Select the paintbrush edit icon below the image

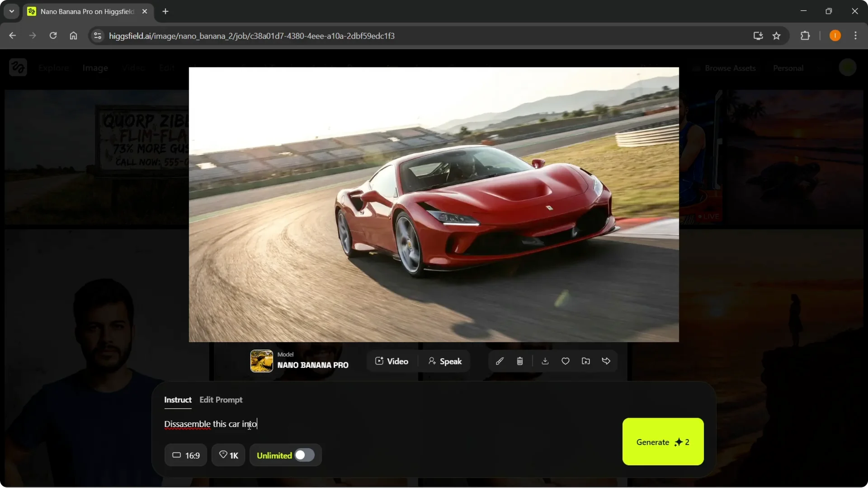tap(500, 361)
